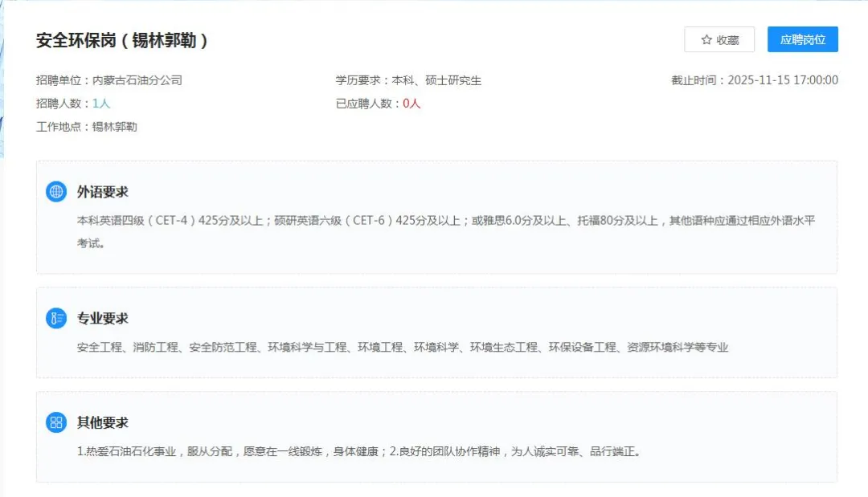The image size is (868, 497).
Task: Click the grid icon beside 其他要求
Action: (x=56, y=422)
